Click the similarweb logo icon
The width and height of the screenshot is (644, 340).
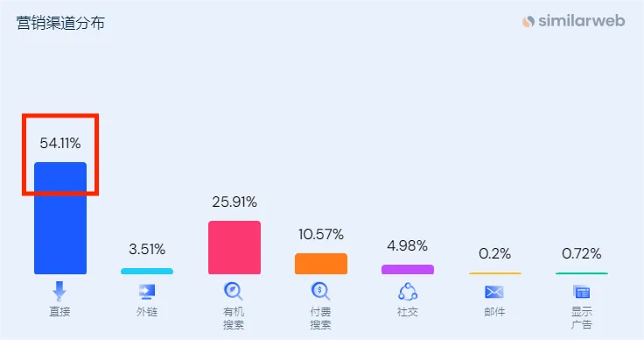pos(528,21)
